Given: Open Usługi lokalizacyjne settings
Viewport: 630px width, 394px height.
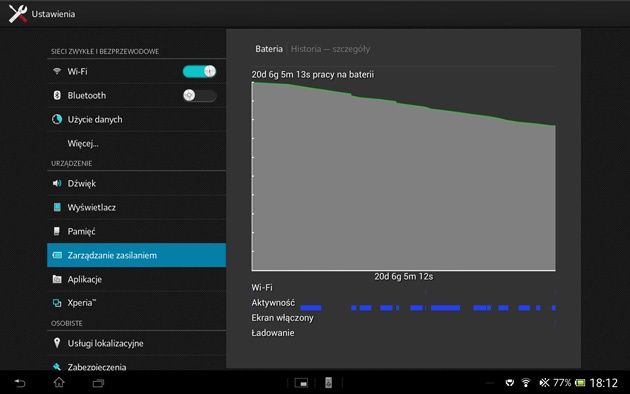Looking at the screenshot, I should (137, 343).
